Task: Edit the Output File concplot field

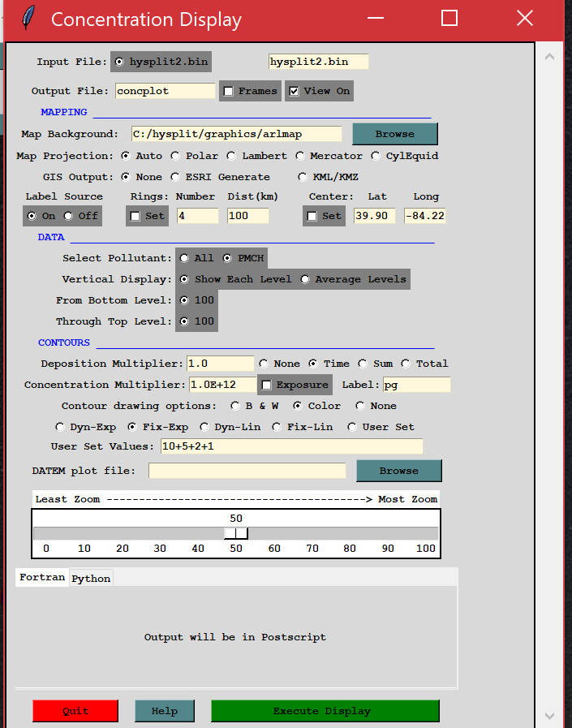Action: 165,91
